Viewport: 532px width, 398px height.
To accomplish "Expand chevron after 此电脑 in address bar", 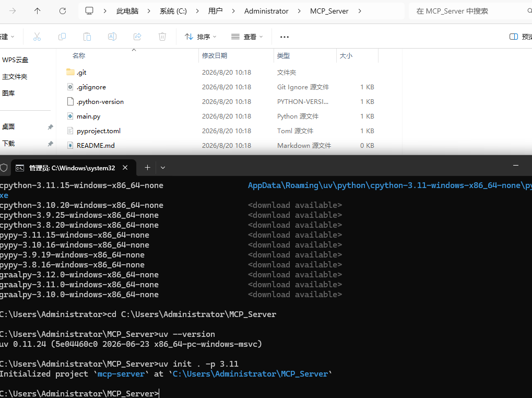I will click(149, 11).
